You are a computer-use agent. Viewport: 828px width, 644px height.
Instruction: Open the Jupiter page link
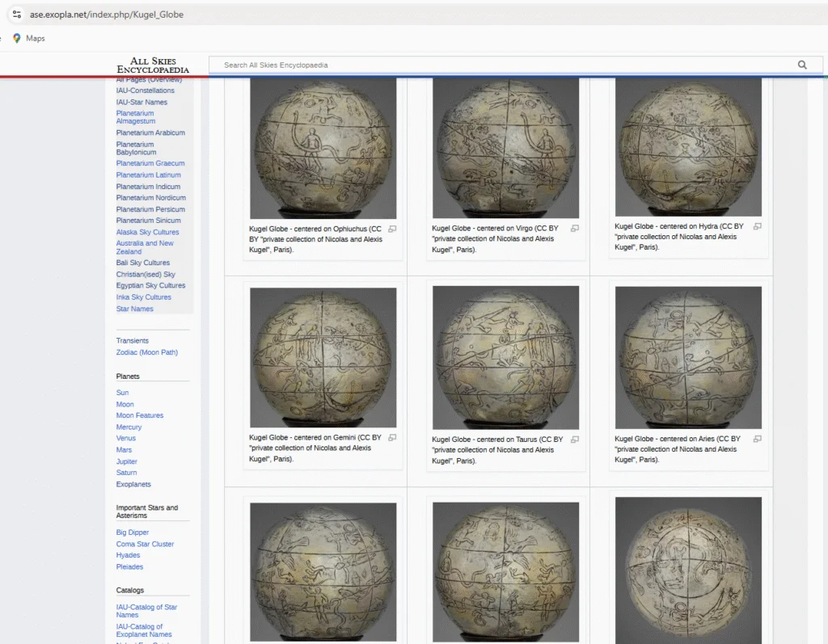(127, 461)
